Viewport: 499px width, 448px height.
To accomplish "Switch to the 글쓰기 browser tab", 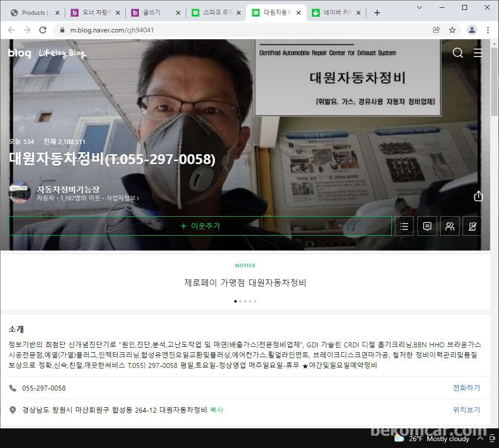I will click(x=152, y=13).
